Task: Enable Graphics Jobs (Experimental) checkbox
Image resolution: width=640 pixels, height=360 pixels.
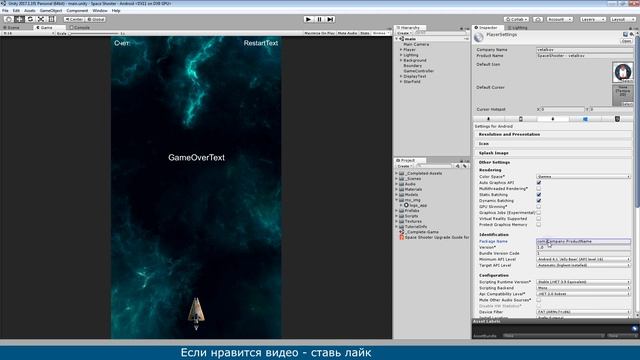Action: click(x=539, y=213)
